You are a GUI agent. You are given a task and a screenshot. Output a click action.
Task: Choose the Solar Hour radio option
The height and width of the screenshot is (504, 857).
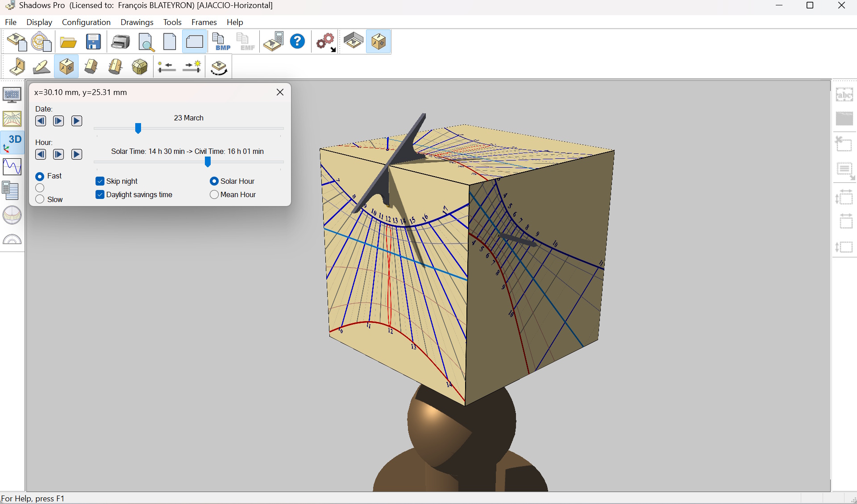(x=214, y=181)
